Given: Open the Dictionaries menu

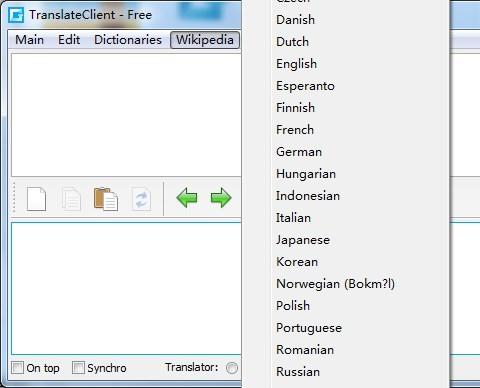Looking at the screenshot, I should 128,40.
